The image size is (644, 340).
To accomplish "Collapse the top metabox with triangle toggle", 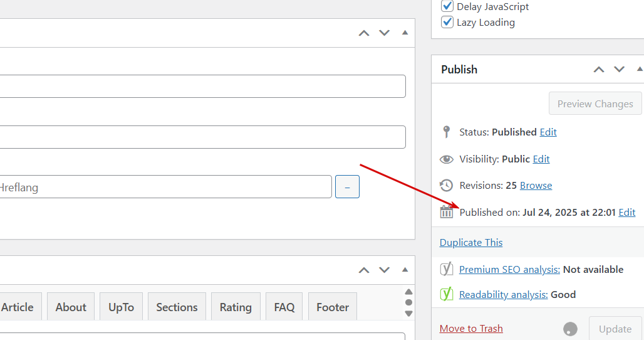I will click(405, 33).
